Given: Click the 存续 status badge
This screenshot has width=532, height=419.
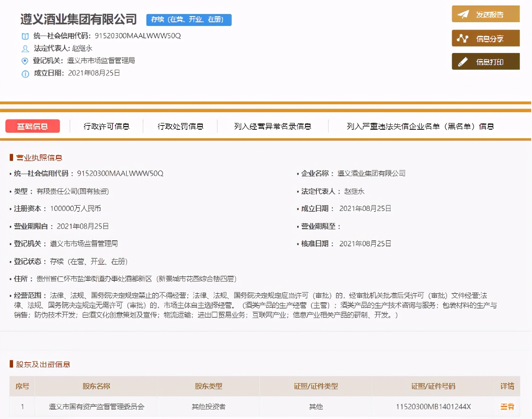Looking at the screenshot, I should [x=188, y=20].
